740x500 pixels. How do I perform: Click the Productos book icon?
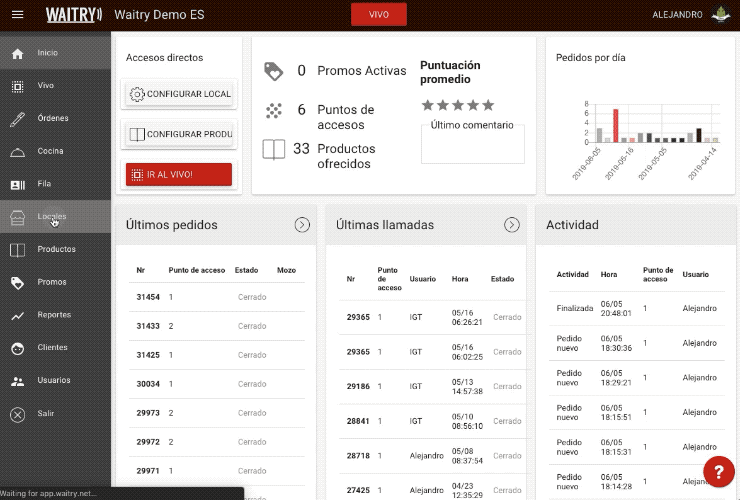click(x=17, y=250)
